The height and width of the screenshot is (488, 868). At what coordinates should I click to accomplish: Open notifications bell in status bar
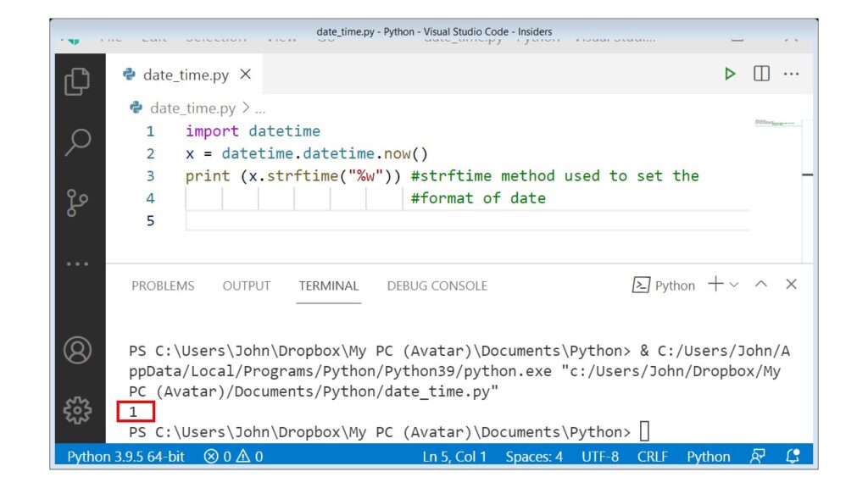tap(793, 456)
